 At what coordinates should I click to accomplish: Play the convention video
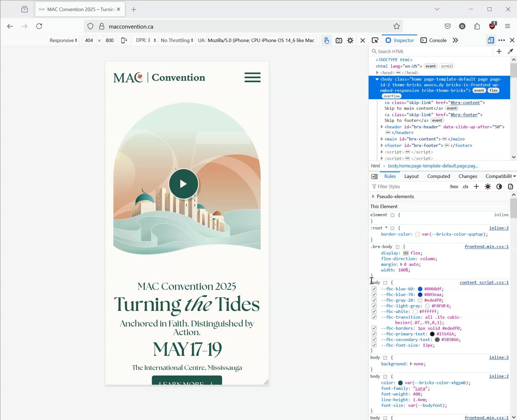click(184, 184)
